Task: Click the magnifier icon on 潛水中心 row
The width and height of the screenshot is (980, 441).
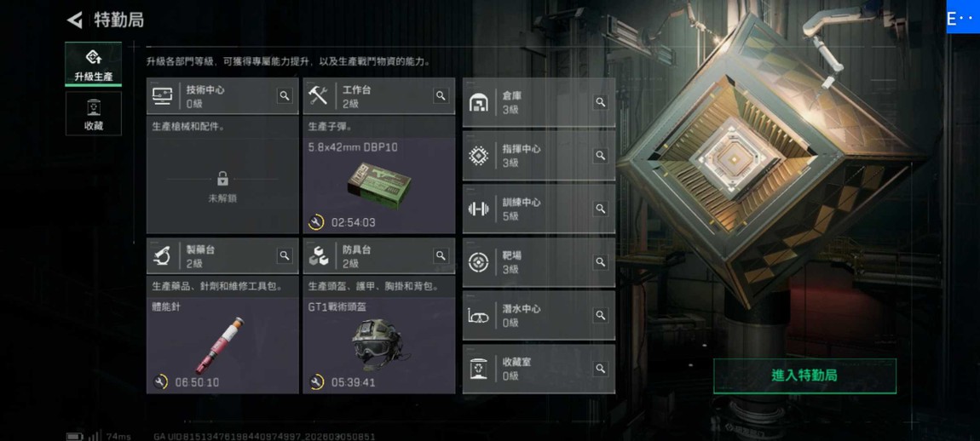Action: tap(601, 316)
